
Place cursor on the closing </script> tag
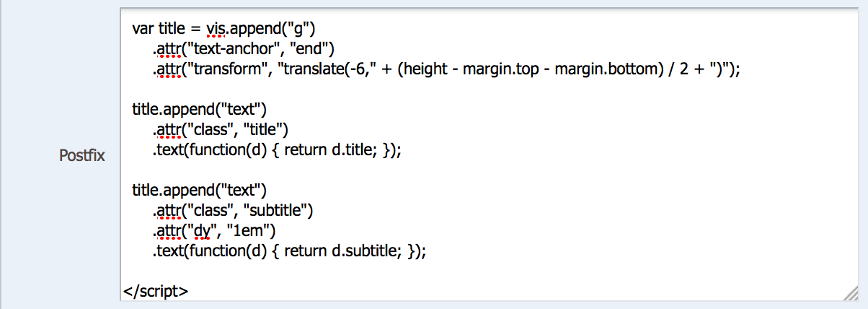156,292
